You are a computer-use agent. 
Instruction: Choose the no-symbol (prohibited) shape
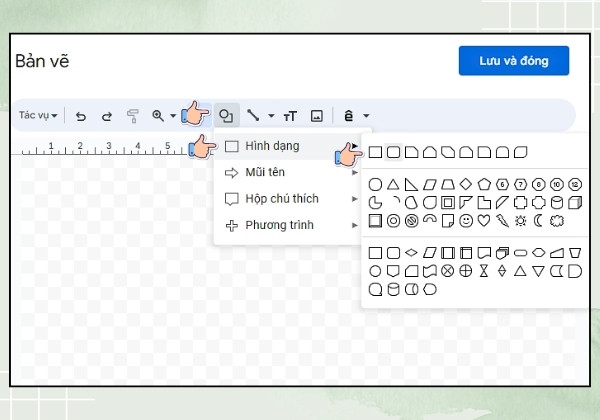pos(411,221)
